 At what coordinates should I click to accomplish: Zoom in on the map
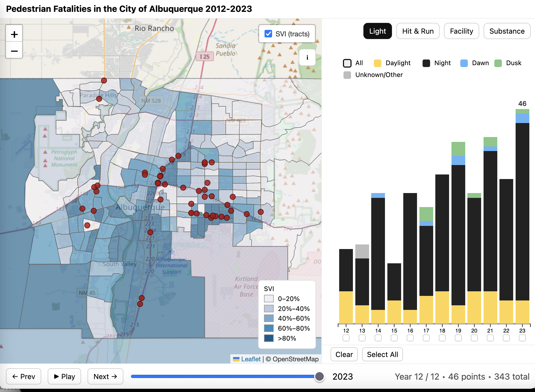coord(14,34)
